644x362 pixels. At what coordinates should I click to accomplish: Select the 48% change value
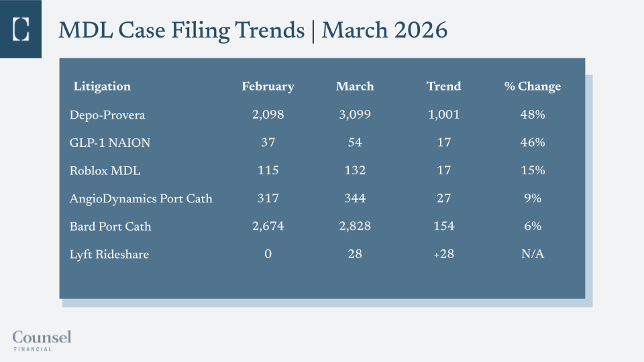(x=532, y=115)
